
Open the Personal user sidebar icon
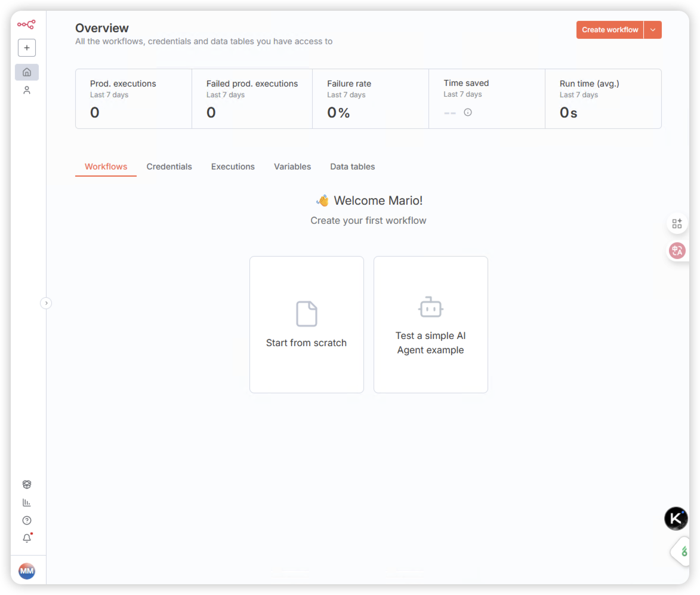click(27, 90)
